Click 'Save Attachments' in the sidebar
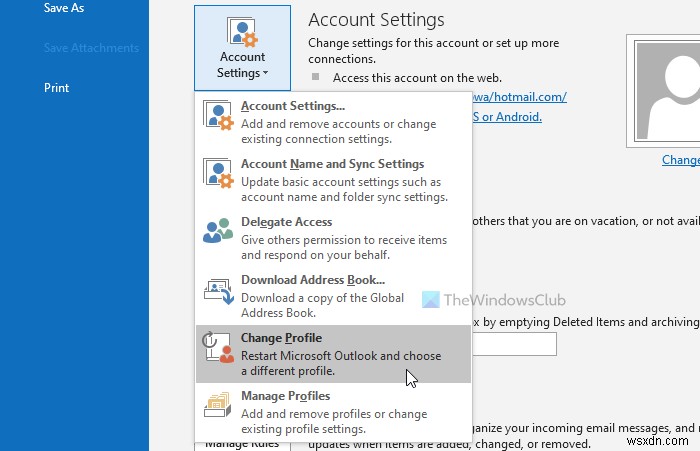Image resolution: width=700 pixels, height=451 pixels. [92, 48]
